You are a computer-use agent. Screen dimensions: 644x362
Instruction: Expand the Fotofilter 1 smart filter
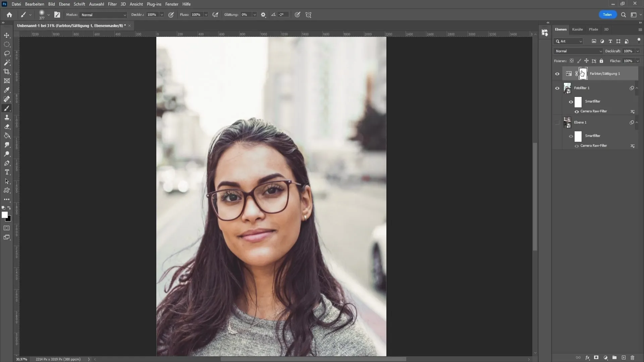637,88
